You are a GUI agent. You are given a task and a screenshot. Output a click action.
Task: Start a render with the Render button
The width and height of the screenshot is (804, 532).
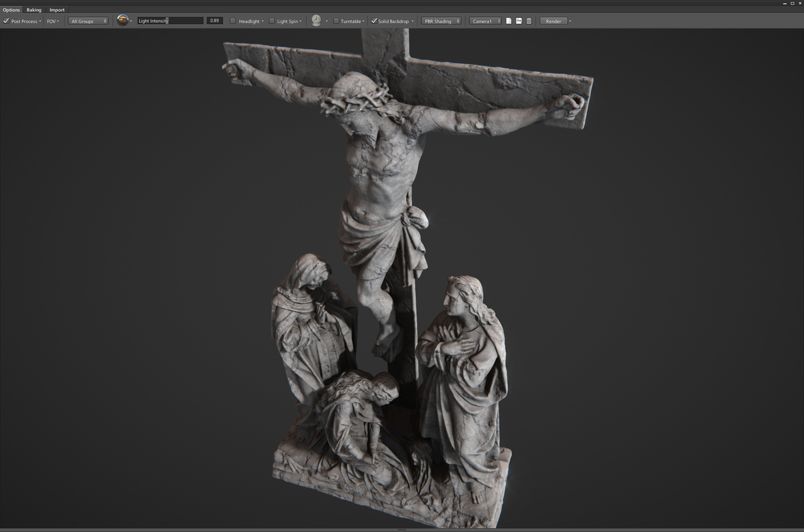tap(552, 21)
